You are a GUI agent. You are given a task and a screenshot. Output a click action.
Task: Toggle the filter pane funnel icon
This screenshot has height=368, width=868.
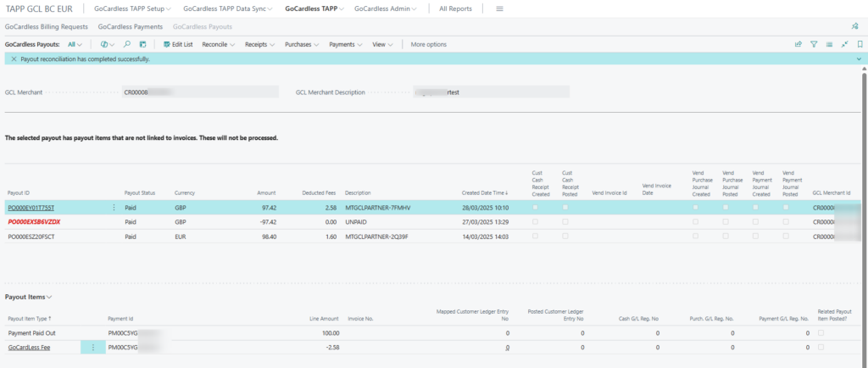point(814,44)
